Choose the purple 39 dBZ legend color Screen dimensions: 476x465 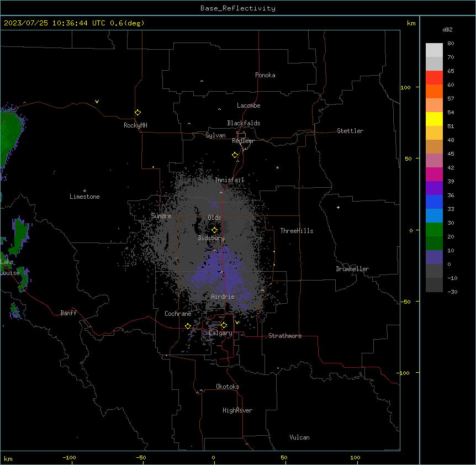434,188
